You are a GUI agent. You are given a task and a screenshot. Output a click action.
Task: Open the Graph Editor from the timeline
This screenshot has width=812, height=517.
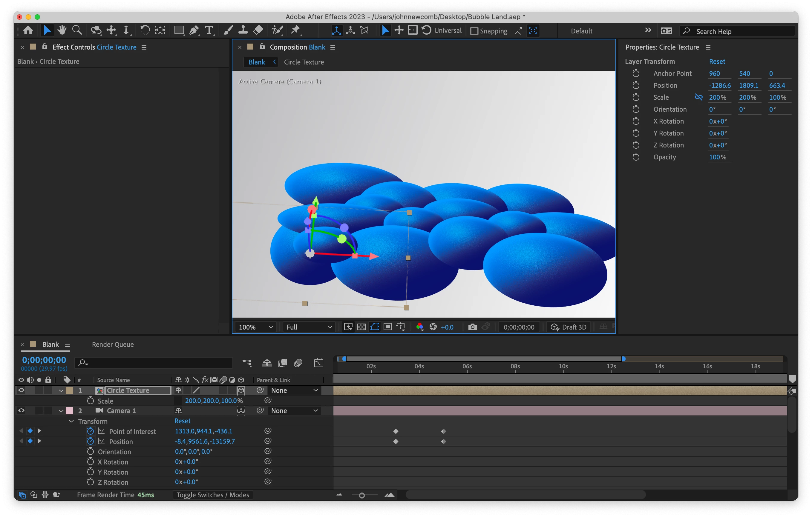click(318, 363)
